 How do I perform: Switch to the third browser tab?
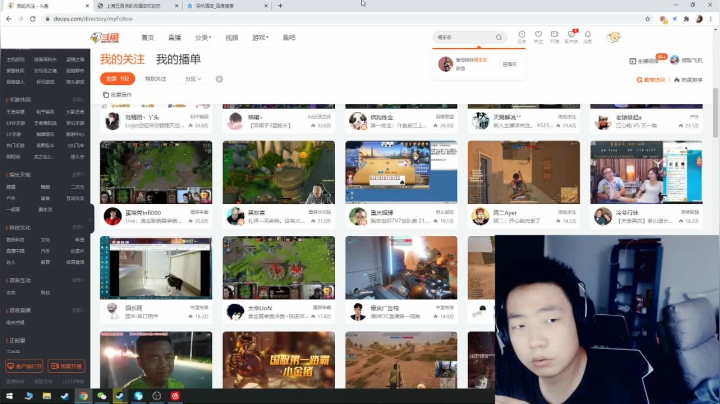tap(227, 6)
